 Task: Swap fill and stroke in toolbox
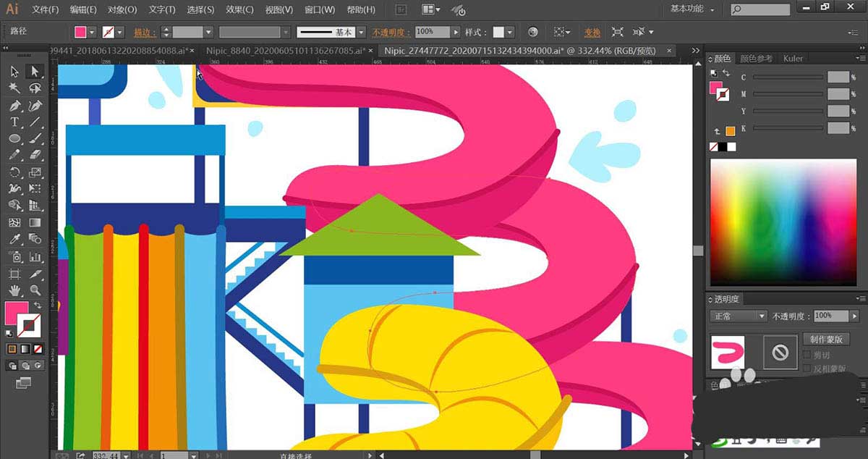[x=37, y=306]
